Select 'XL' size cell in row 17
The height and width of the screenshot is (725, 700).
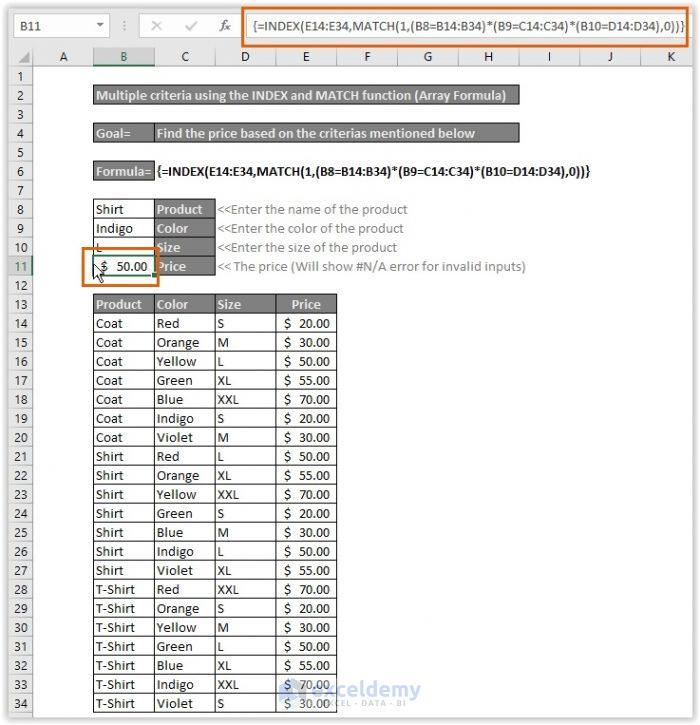coord(246,380)
